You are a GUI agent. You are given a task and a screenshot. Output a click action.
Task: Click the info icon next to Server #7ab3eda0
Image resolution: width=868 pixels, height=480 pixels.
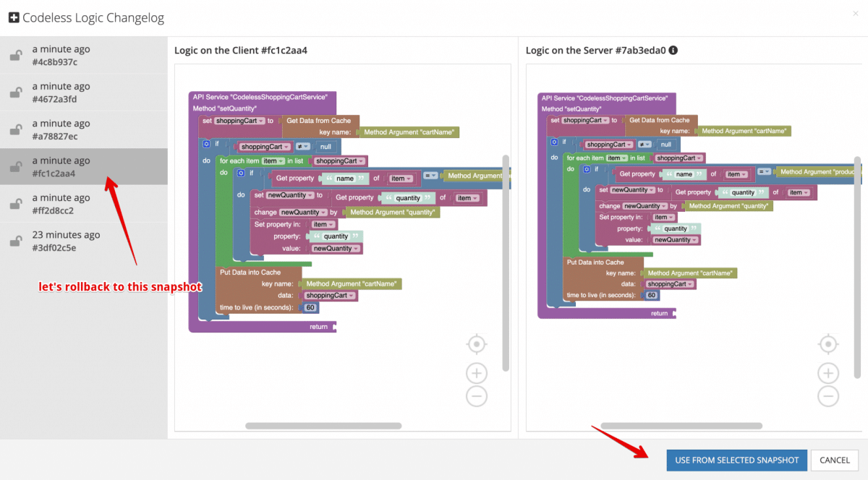[673, 51]
